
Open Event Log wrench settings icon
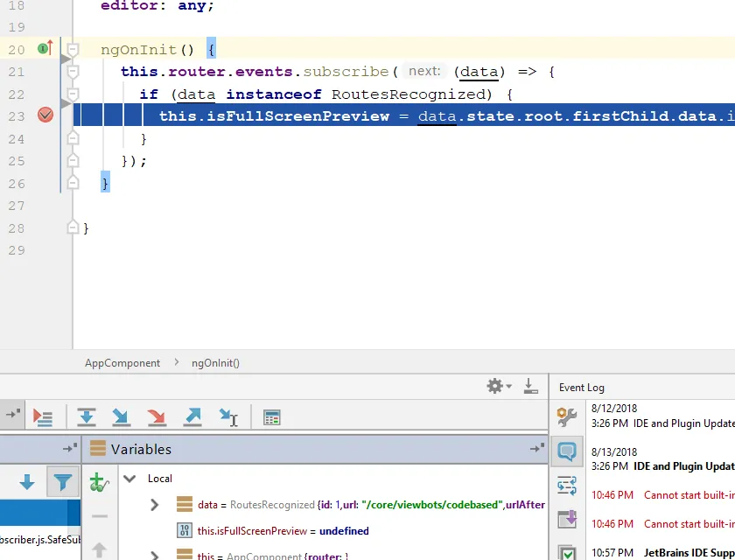pos(567,416)
